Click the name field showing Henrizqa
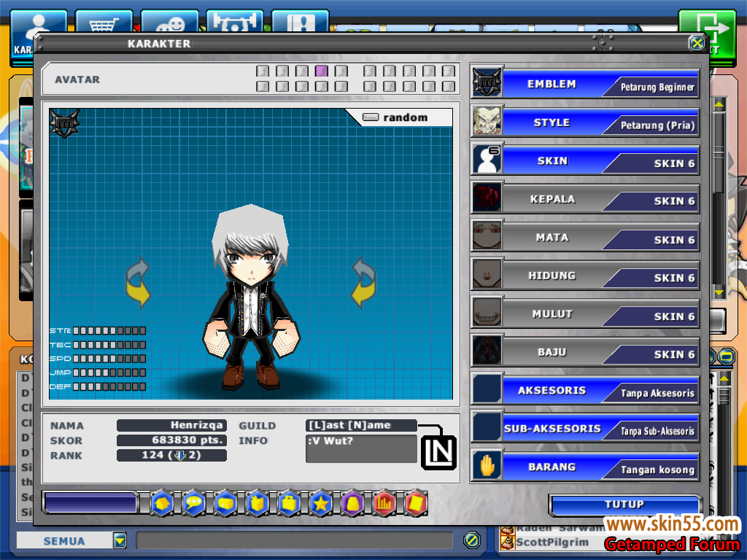Viewport: 747px width, 560px height. (171, 425)
